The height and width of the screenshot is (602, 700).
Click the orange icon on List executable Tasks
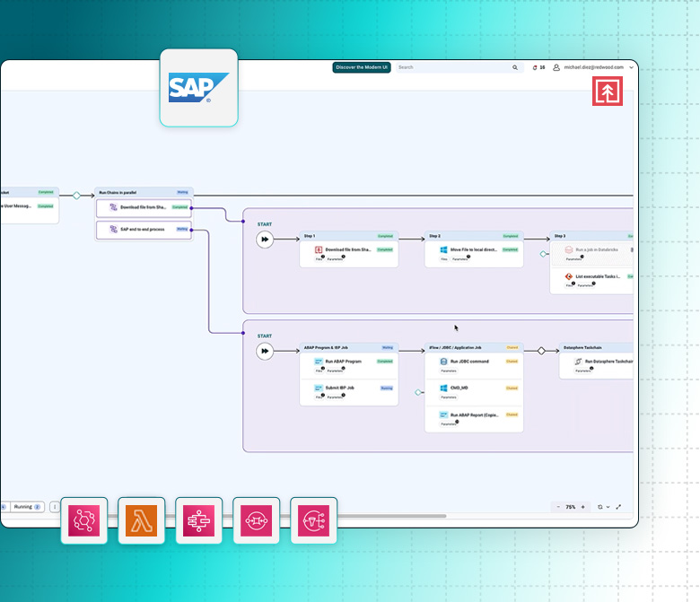pyautogui.click(x=569, y=276)
